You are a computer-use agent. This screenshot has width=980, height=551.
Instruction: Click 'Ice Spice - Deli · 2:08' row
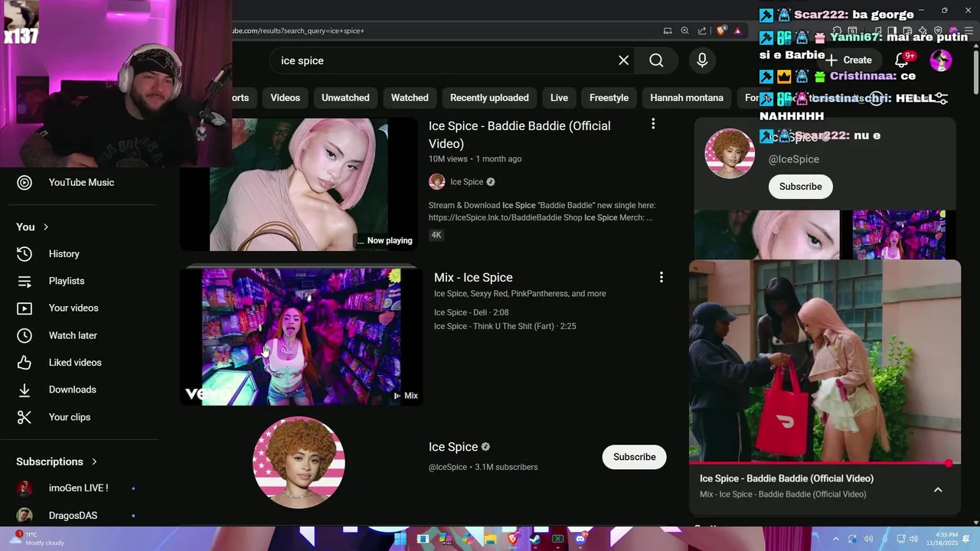pyautogui.click(x=472, y=312)
